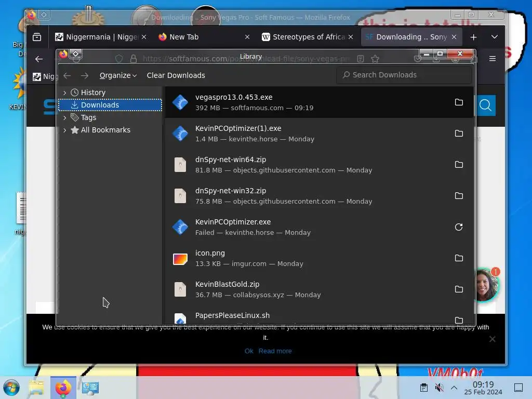Open the clipboard tray icon
532x399 pixels.
pos(424,388)
